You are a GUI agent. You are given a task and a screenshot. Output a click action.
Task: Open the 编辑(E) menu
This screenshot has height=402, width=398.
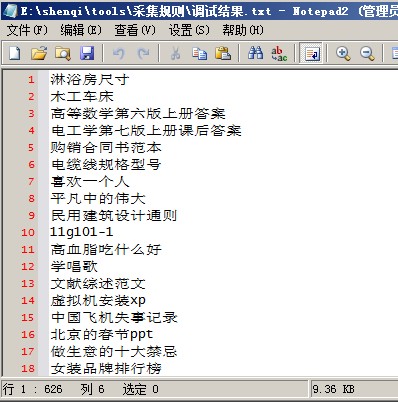(81, 31)
